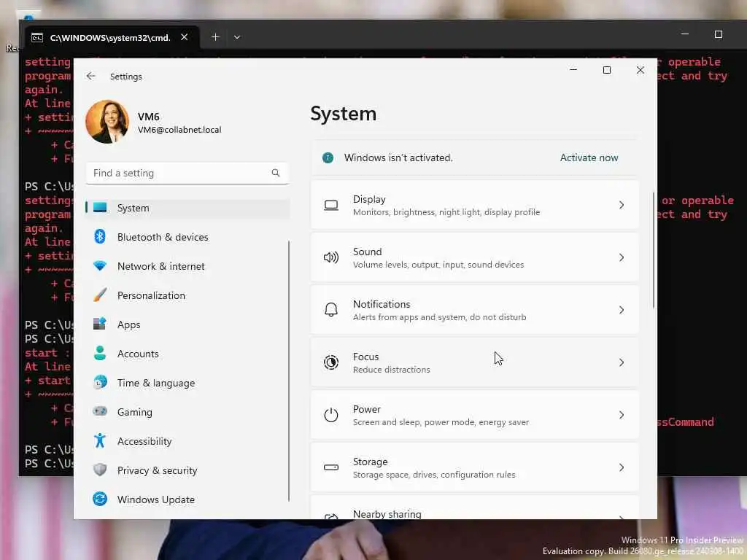Open Sound settings card
The width and height of the screenshot is (747, 560).
[474, 257]
